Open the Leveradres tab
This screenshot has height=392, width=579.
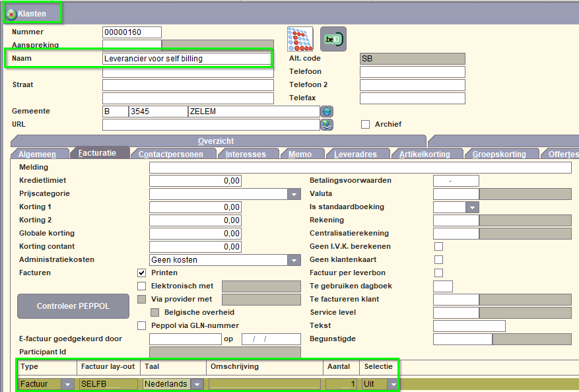[355, 154]
